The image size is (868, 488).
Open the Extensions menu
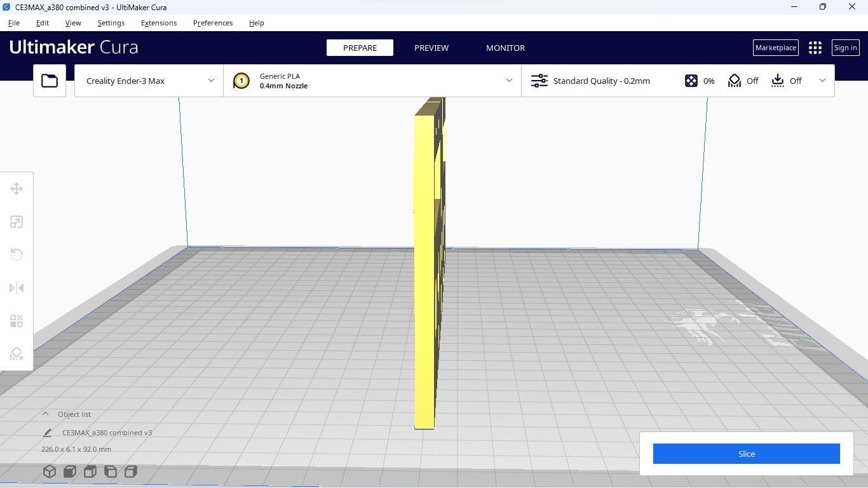click(159, 23)
